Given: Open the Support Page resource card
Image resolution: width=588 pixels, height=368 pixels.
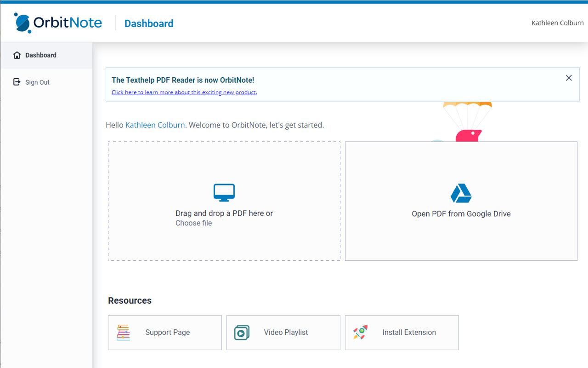Looking at the screenshot, I should coord(167,333).
